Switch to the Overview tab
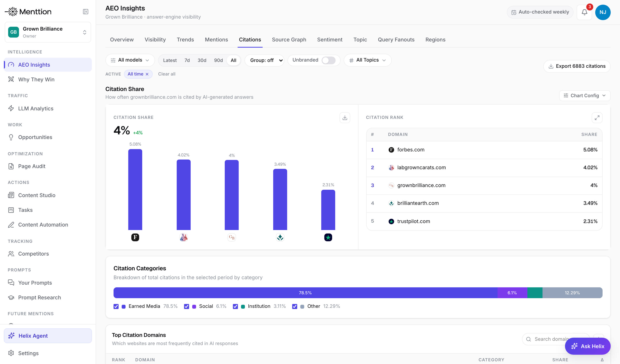This screenshot has height=364, width=620. coord(122,40)
